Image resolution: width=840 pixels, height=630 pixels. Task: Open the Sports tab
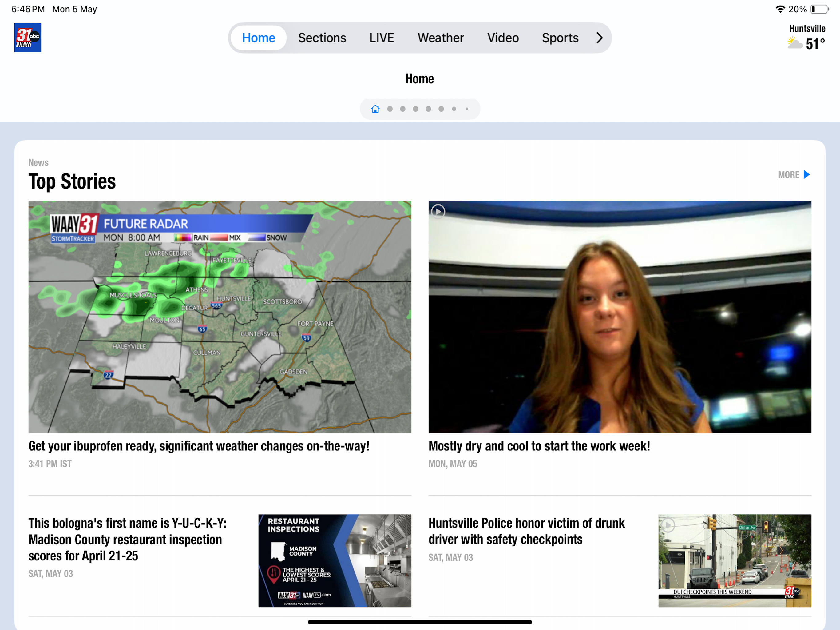[560, 38]
